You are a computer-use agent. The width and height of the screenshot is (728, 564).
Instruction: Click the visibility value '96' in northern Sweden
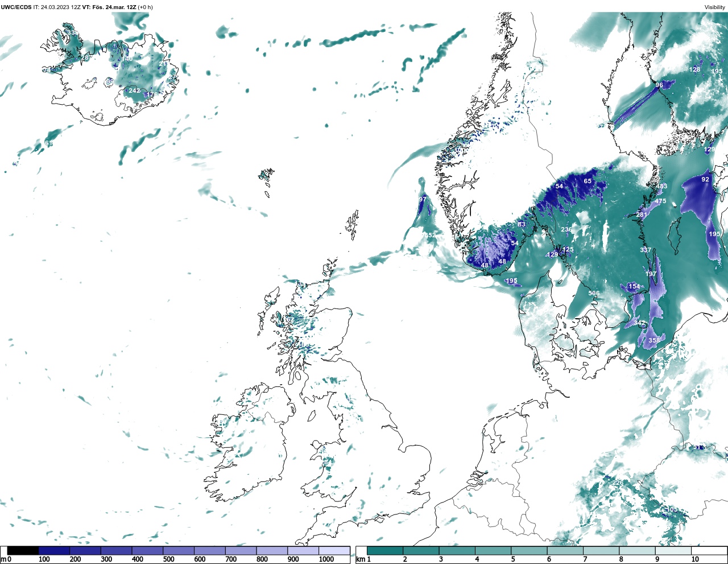[659, 85]
